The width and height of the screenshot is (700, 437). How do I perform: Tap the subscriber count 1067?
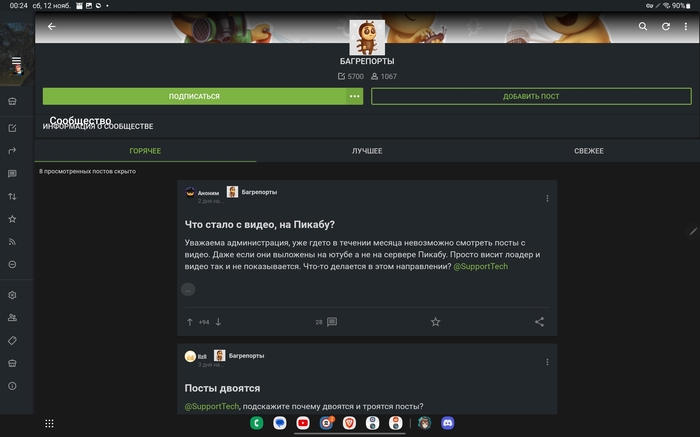point(384,76)
